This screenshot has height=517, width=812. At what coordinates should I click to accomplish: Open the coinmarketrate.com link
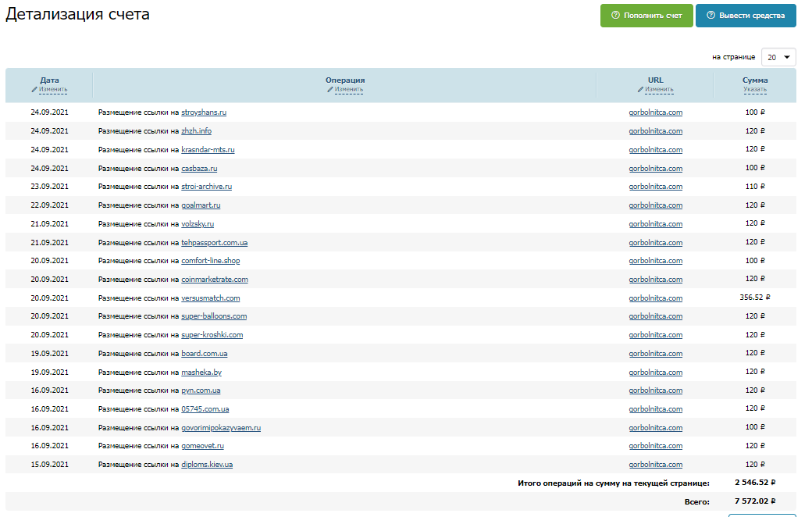pos(215,280)
